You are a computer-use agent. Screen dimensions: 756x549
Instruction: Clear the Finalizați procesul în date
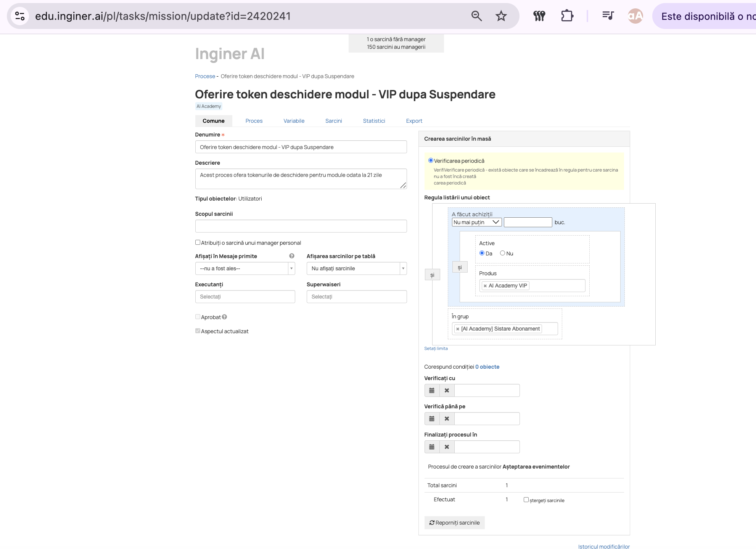pyautogui.click(x=447, y=447)
